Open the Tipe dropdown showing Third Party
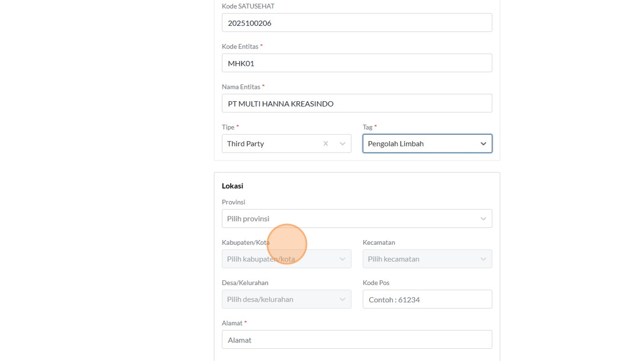Screen dimensions: 644x361 tap(270, 143)
